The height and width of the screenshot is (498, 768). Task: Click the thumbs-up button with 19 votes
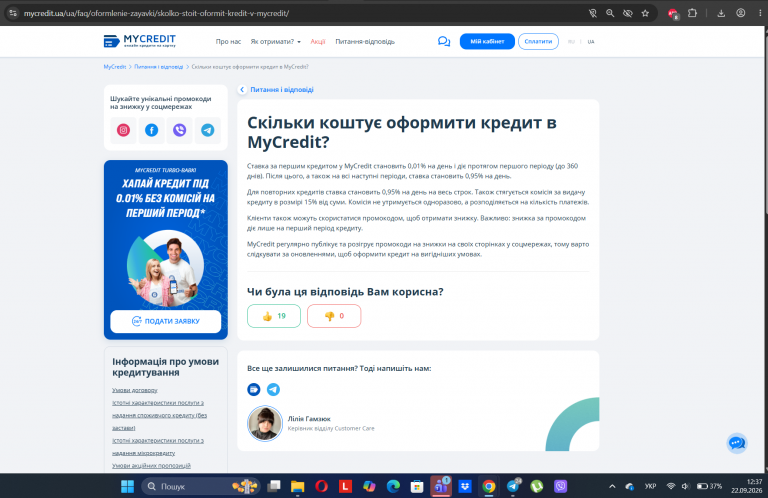point(274,316)
